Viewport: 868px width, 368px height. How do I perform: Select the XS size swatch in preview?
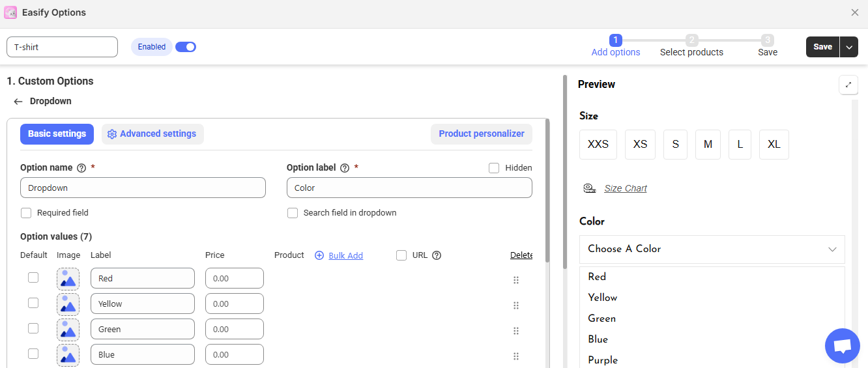[x=640, y=145]
